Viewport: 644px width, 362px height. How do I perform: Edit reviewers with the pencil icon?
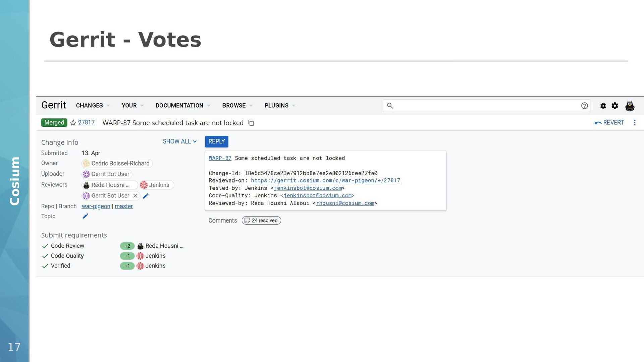click(146, 196)
